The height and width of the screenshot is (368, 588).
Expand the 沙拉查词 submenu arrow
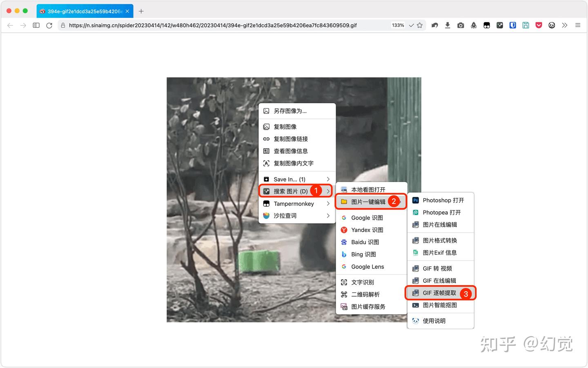click(328, 216)
